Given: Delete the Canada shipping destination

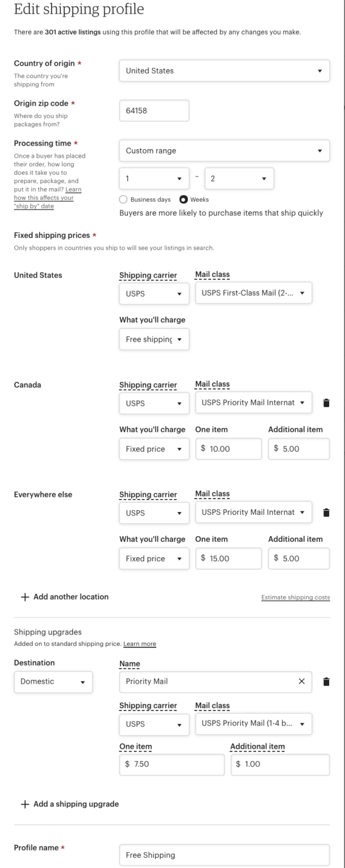Looking at the screenshot, I should (326, 403).
